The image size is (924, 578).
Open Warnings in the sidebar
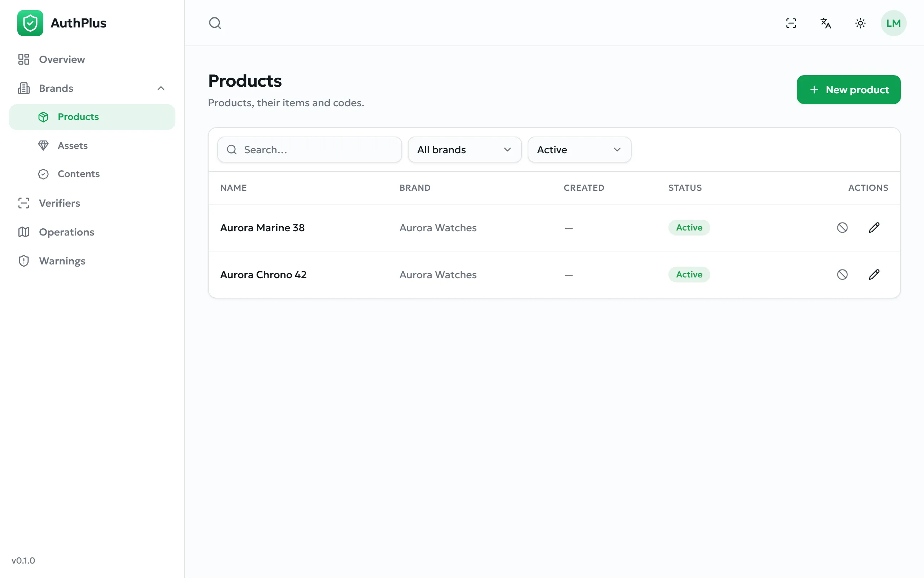pyautogui.click(x=92, y=261)
